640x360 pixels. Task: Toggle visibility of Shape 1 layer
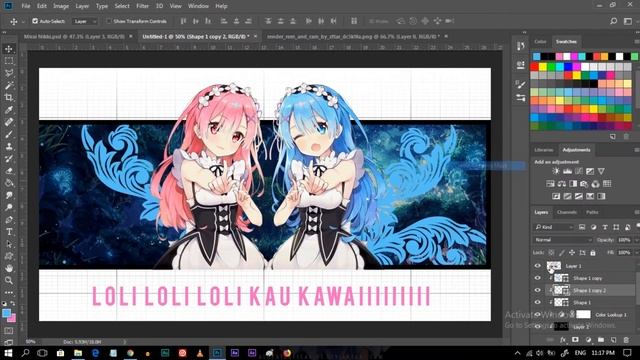(x=538, y=302)
